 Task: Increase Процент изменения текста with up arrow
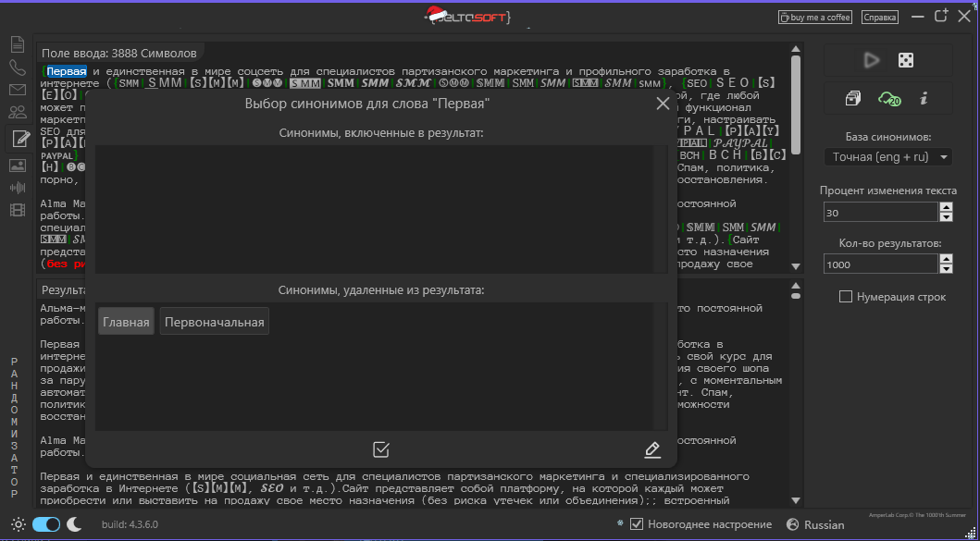946,207
